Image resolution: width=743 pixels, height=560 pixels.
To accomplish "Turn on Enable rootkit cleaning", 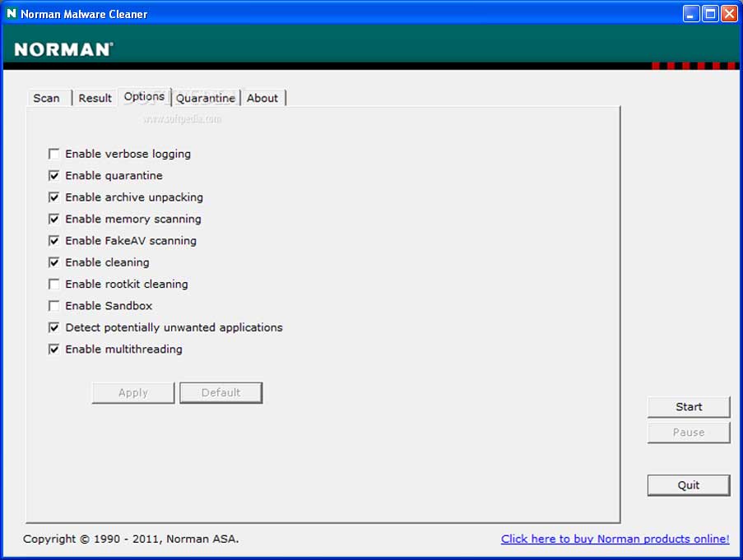I will click(54, 284).
